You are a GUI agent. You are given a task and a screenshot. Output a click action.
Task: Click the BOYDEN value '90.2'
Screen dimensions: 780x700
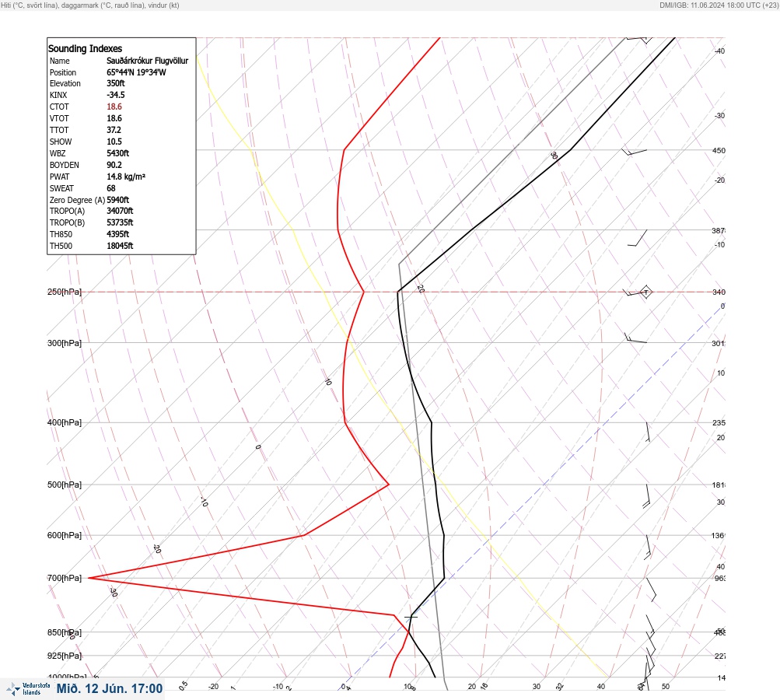[x=114, y=165]
